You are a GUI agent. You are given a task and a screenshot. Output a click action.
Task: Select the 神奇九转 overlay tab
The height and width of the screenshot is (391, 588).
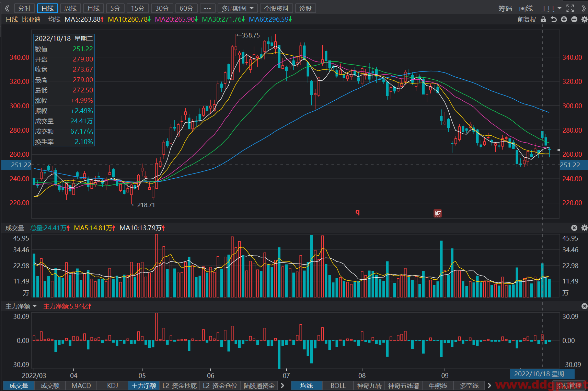click(x=369, y=386)
